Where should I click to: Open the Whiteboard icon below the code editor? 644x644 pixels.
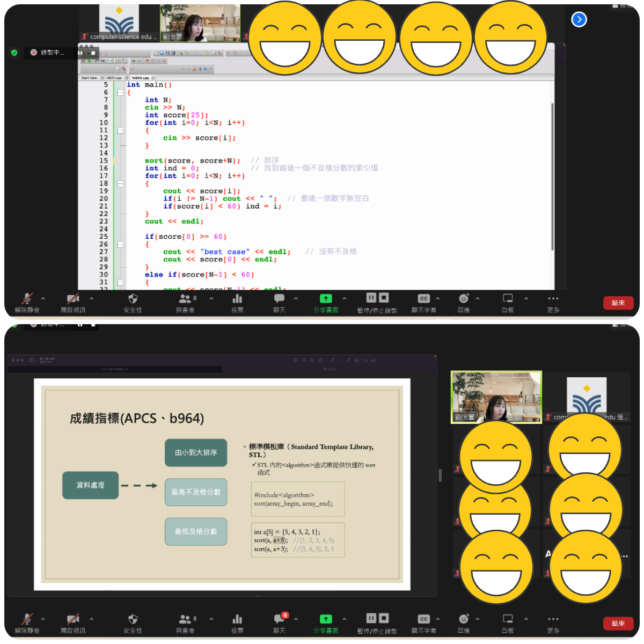coord(508,298)
